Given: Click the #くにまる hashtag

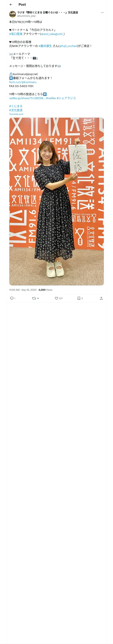Looking at the screenshot, I should pyautogui.click(x=16, y=106).
